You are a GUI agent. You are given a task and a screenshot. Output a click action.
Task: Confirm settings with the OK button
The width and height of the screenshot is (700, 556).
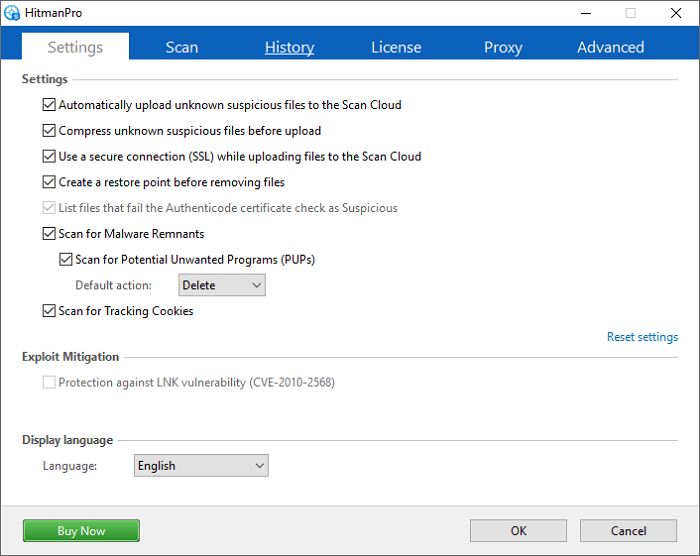coord(518,531)
